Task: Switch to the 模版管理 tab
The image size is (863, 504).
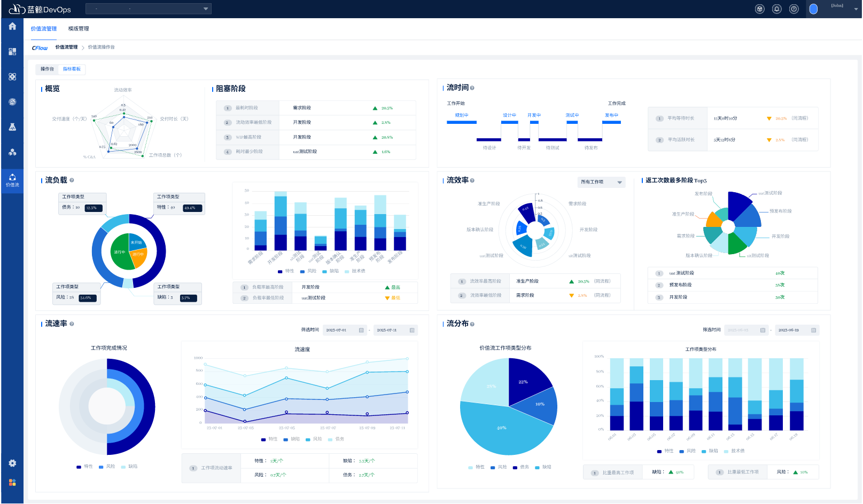Action: click(79, 29)
